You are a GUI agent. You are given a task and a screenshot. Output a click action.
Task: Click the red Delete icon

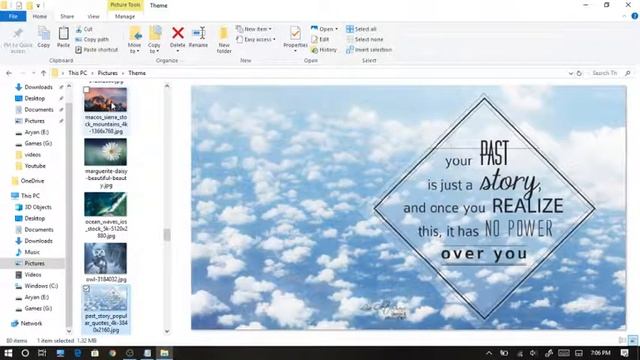[178, 33]
